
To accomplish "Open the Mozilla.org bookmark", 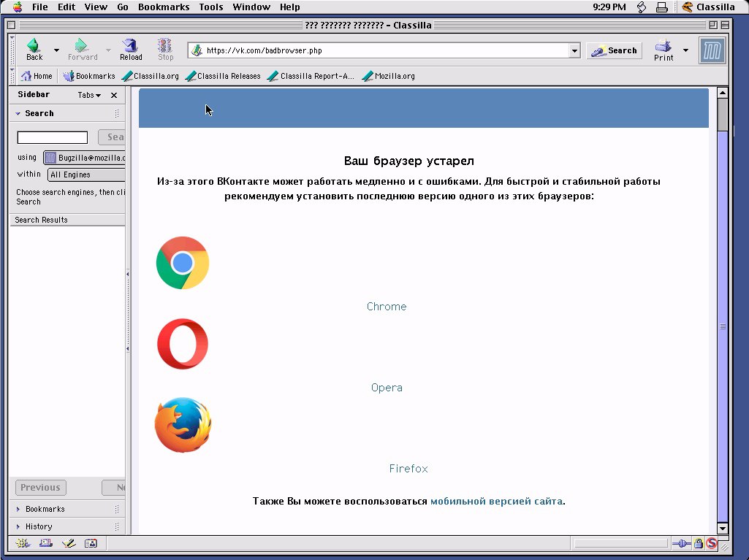I will pyautogui.click(x=388, y=76).
